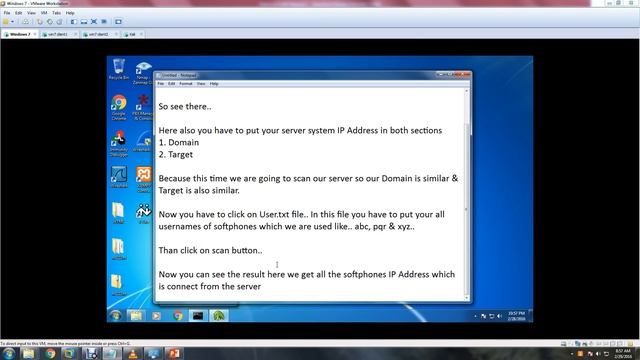Screen dimensions: 640x360
Task: Click Notepad scrollbar down arrow
Action: click(467, 298)
